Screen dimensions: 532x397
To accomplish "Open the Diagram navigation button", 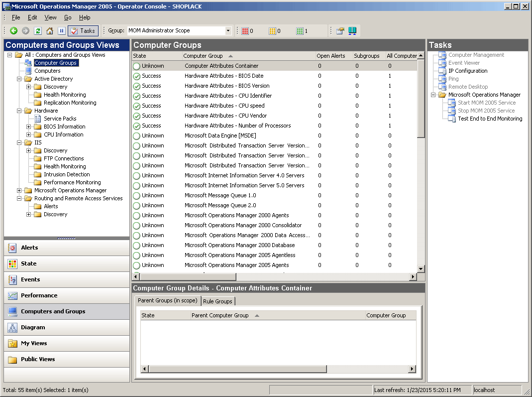I will (x=67, y=328).
